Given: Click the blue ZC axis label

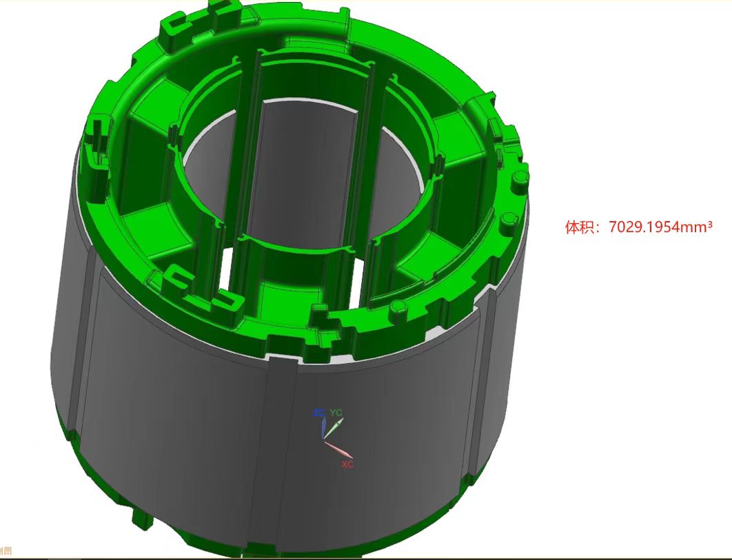Looking at the screenshot, I should coord(318,413).
